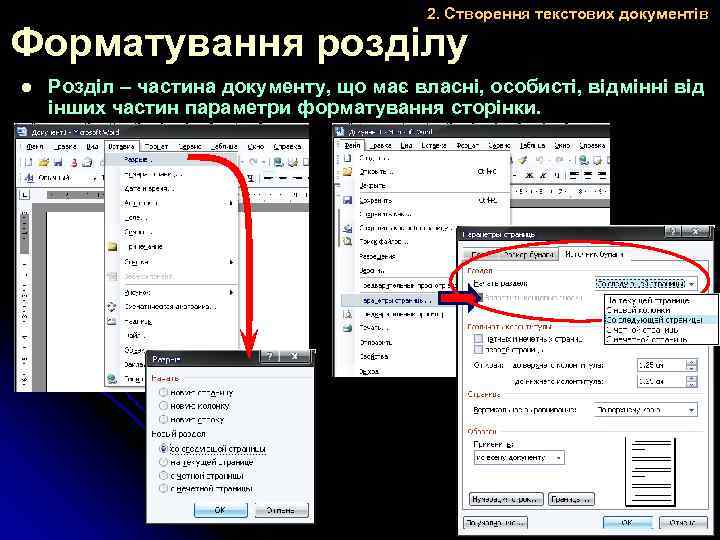
Task: Click the Save diskette icon in left Word toolbar
Action: pyautogui.click(x=58, y=162)
